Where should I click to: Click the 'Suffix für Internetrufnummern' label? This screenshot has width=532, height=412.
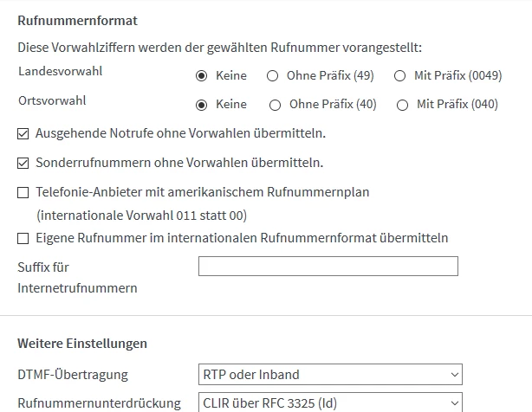tap(77, 277)
